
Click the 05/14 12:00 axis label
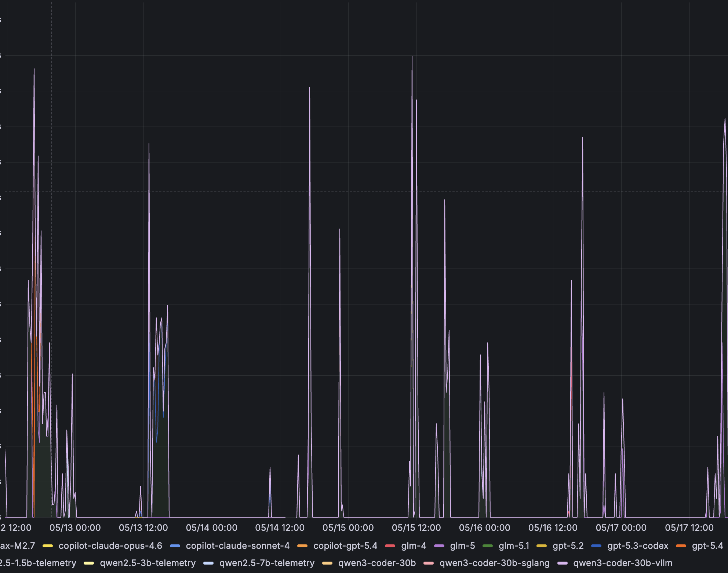[x=280, y=528]
